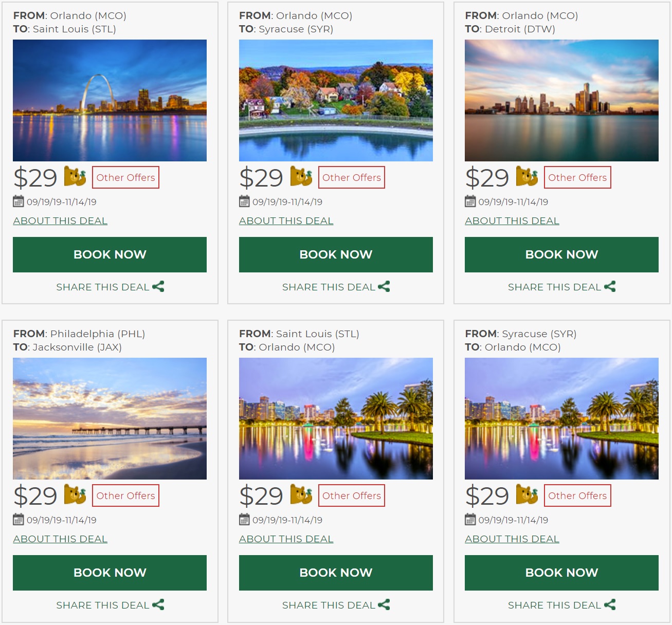Book the Orlando to Detroit flight
The width and height of the screenshot is (672, 625).
[x=561, y=254]
